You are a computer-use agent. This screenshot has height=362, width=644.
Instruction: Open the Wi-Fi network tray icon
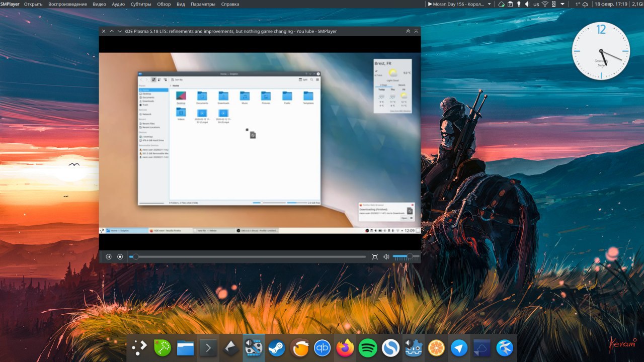[x=545, y=4]
